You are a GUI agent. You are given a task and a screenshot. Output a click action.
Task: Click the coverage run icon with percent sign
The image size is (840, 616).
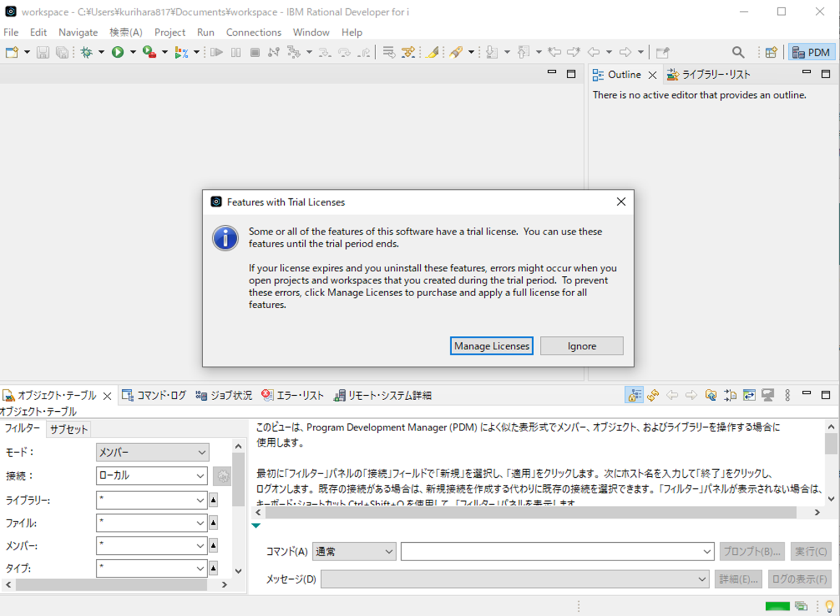point(181,52)
